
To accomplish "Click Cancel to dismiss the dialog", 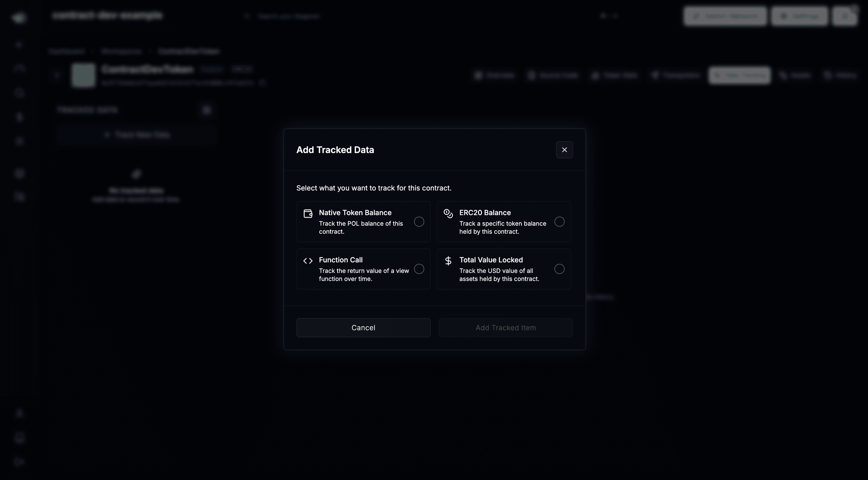I will [x=363, y=327].
